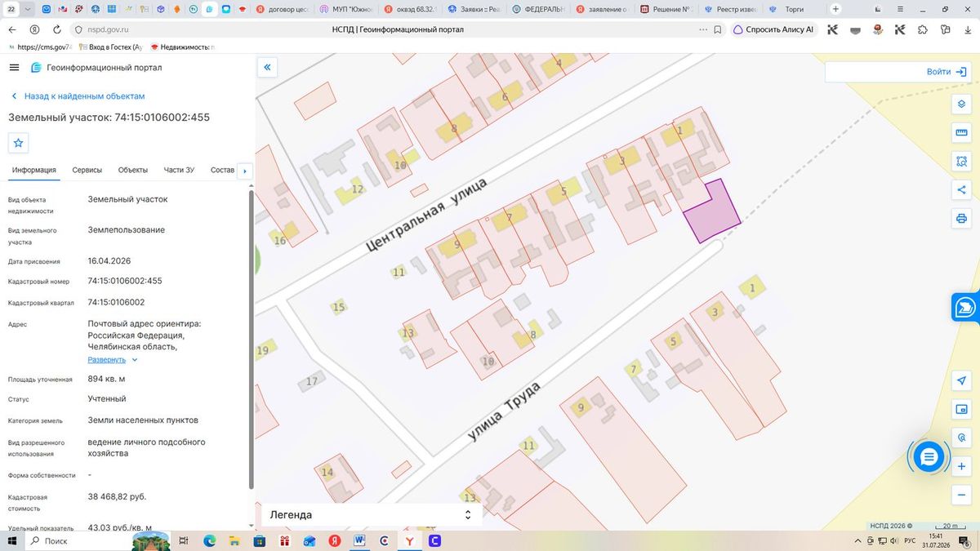Click the info panel vertical scrollbar
Viewport: 980px width, 551px height.
pyautogui.click(x=251, y=339)
